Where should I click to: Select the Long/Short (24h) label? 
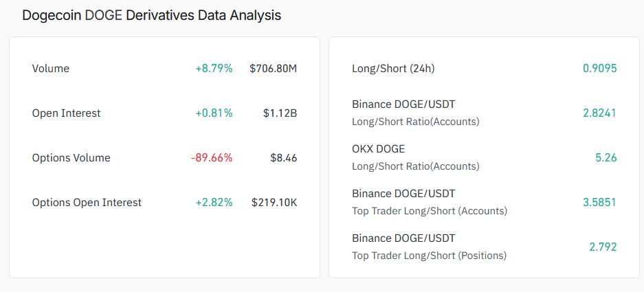[393, 69]
